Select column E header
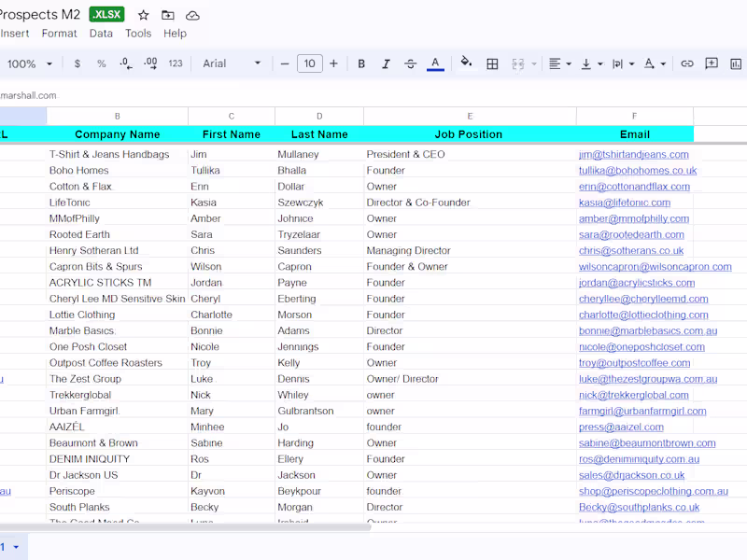The image size is (747, 560). click(470, 116)
